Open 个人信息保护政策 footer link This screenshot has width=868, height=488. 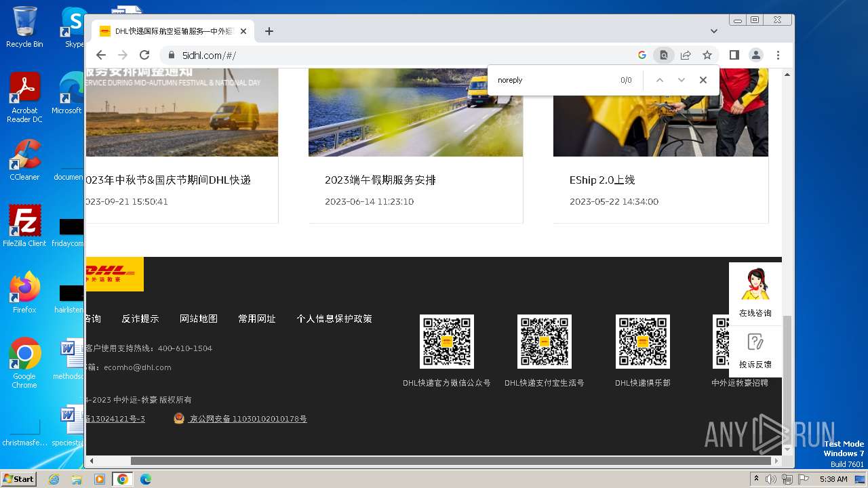pos(334,319)
